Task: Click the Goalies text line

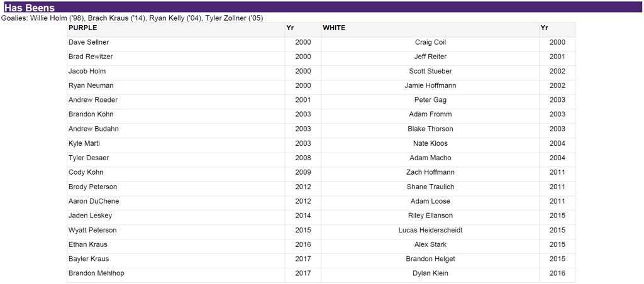Action: [132, 18]
